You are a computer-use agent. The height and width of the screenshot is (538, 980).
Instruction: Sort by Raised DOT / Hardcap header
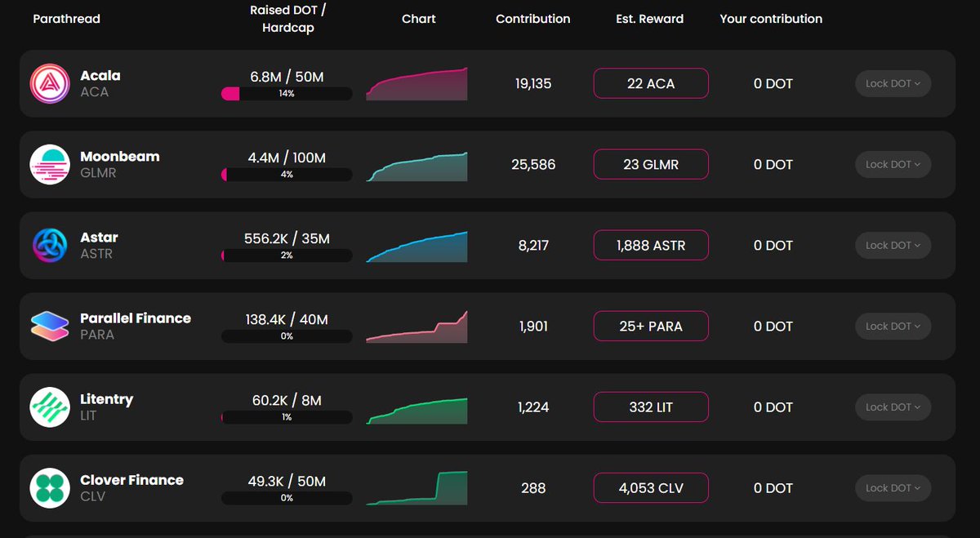(288, 19)
